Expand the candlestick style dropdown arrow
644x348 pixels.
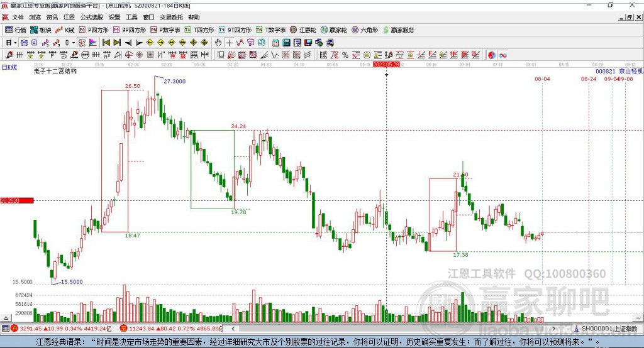tap(74, 43)
